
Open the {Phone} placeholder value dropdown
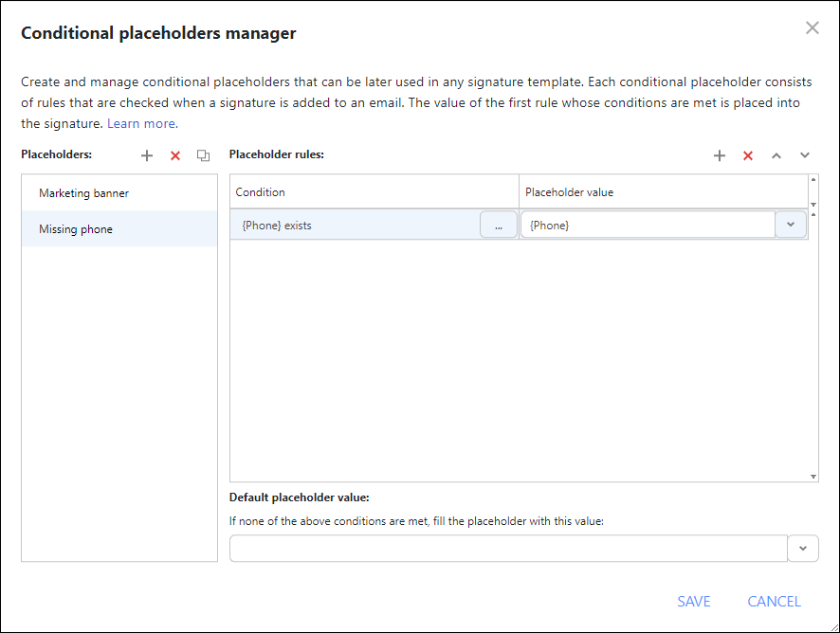[x=791, y=224]
